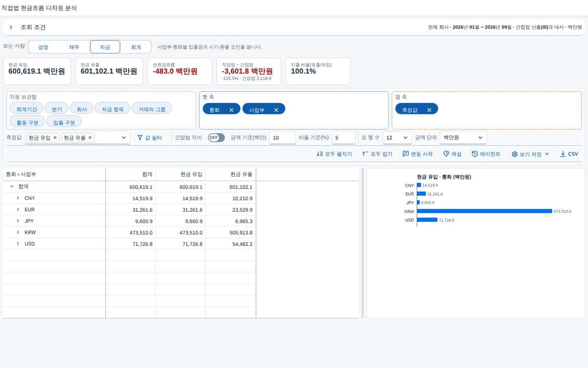Switch to the 재무 viewer tab
This screenshot has height=368, width=588.
coord(74,47)
